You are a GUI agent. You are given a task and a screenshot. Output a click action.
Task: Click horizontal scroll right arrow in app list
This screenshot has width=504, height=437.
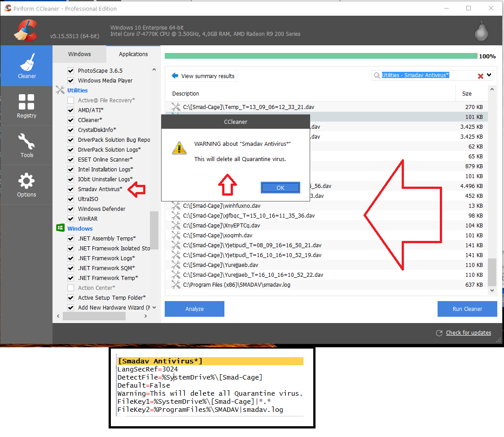click(145, 316)
